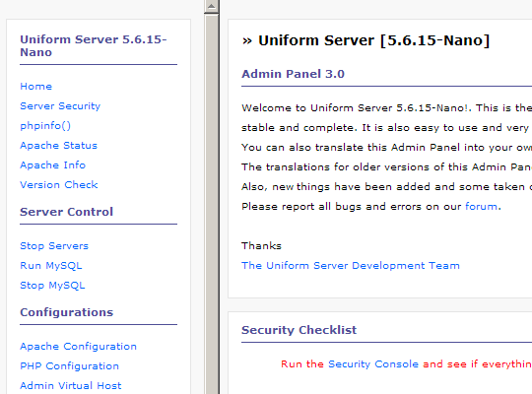Click the Thanks text

(x=261, y=245)
